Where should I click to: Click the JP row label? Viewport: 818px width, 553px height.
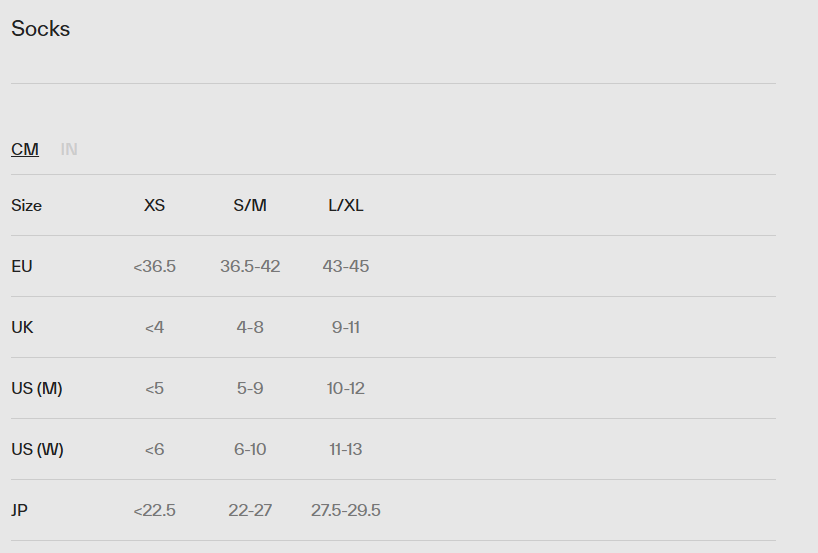pos(20,510)
